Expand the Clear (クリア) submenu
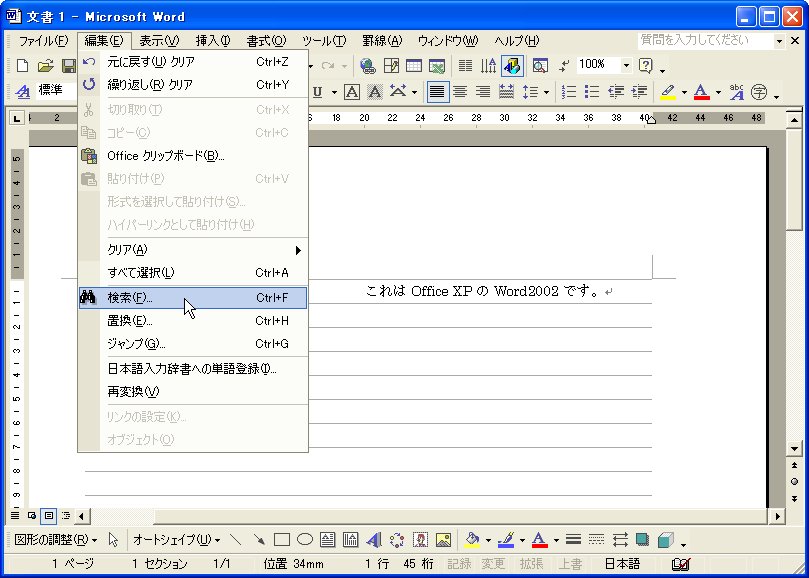The image size is (809, 578). [x=193, y=250]
